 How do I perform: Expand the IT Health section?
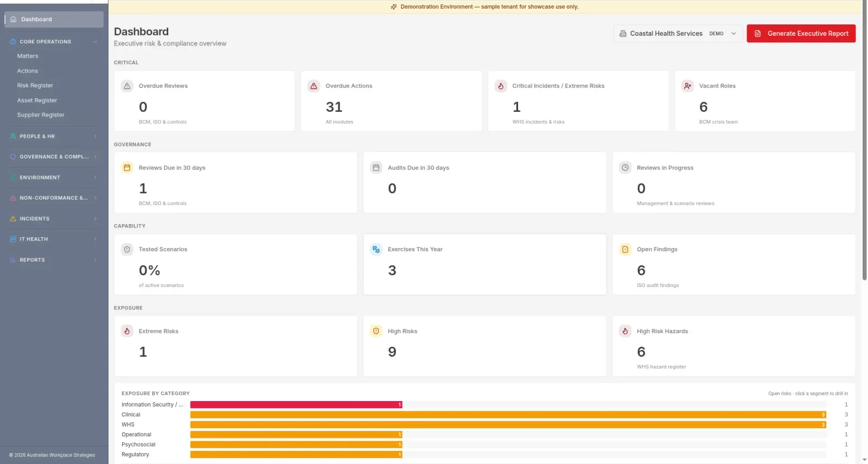[x=95, y=239]
